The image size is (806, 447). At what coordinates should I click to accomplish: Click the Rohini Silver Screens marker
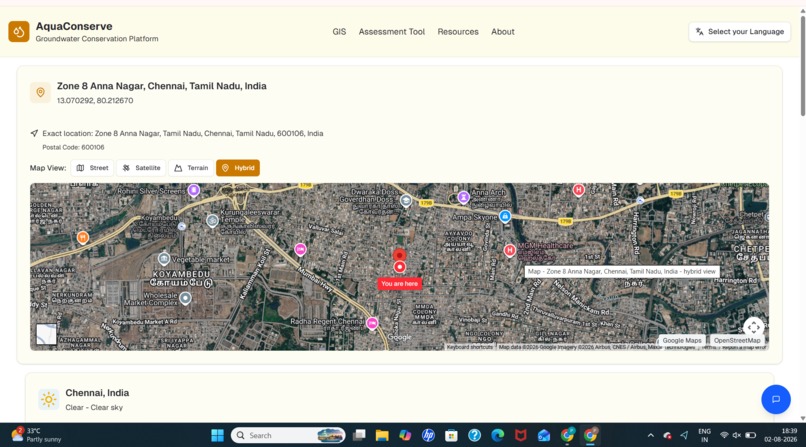point(194,191)
